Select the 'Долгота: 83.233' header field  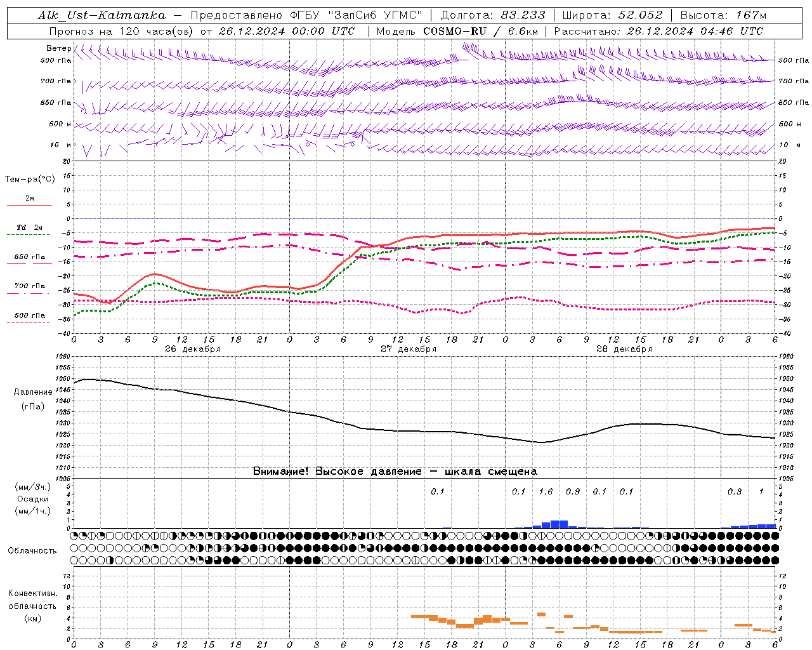click(x=492, y=15)
